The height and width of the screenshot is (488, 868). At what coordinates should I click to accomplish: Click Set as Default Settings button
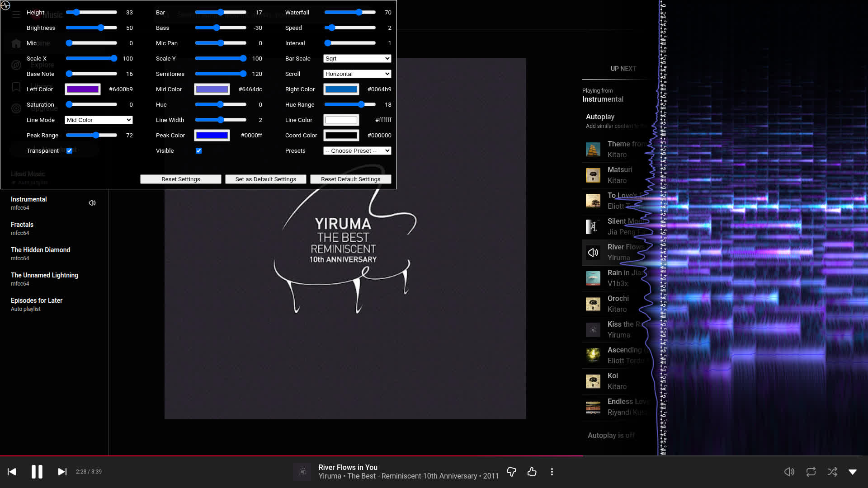[266, 179]
